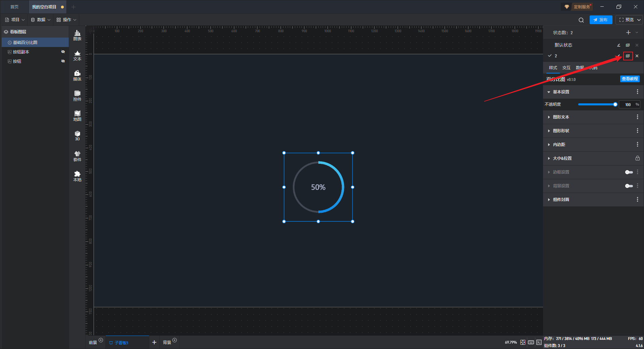Open 查看教程 tutorial link

point(630,79)
